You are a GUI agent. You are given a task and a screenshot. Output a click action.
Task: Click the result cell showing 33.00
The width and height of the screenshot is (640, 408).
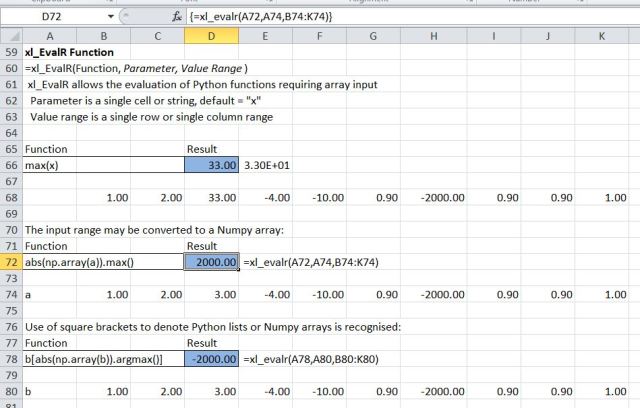point(212,164)
